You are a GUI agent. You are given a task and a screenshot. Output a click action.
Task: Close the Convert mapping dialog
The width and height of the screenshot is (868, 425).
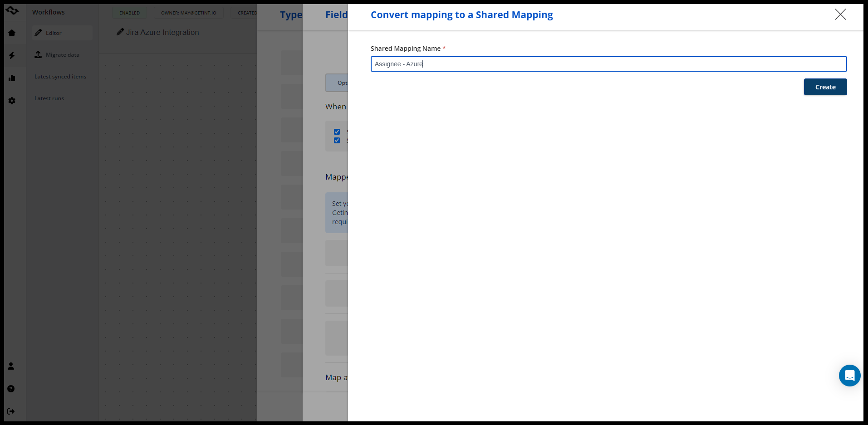pos(840,15)
